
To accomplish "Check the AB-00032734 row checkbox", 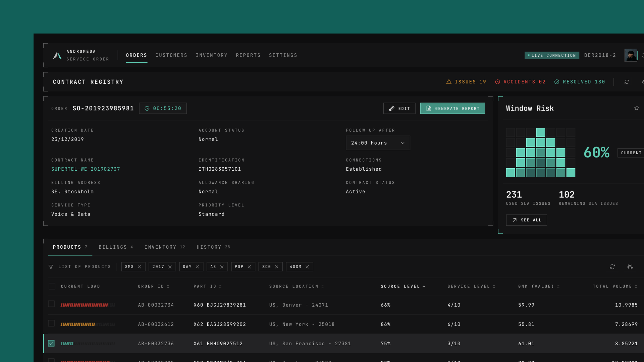I will pos(51,304).
